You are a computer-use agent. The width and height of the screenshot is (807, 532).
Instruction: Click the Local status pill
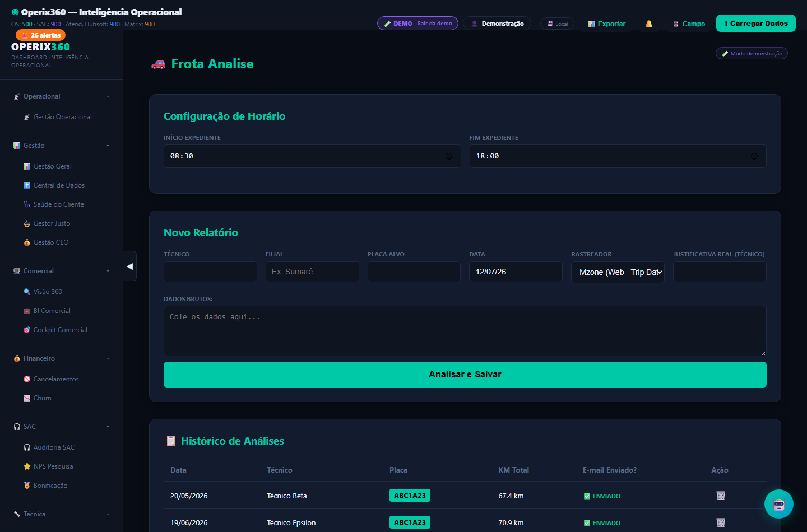[557, 24]
